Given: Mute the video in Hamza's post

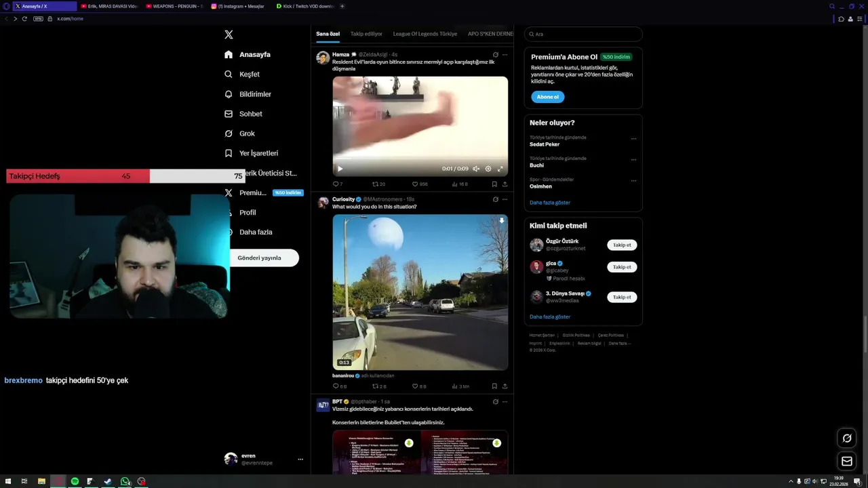Looking at the screenshot, I should 476,169.
